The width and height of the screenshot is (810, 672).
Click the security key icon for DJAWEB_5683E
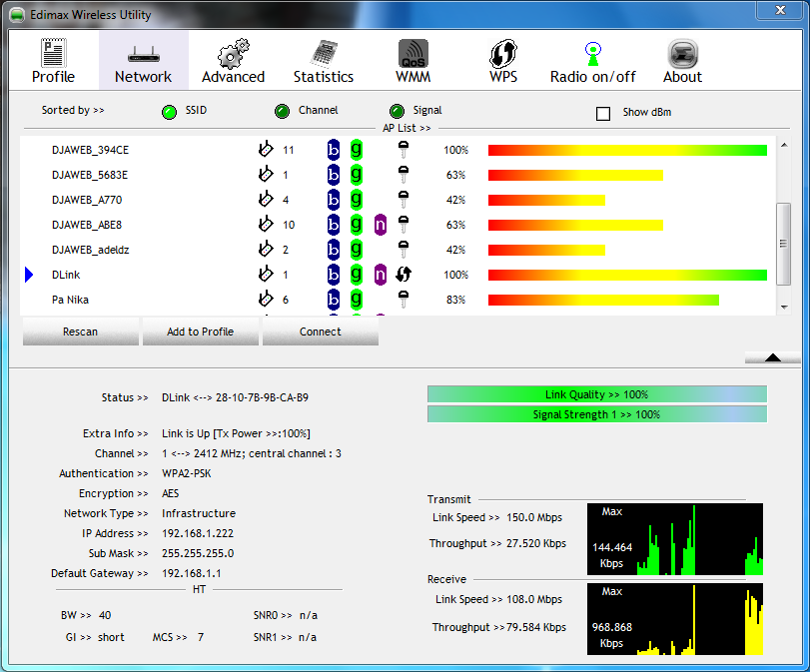coord(404,174)
